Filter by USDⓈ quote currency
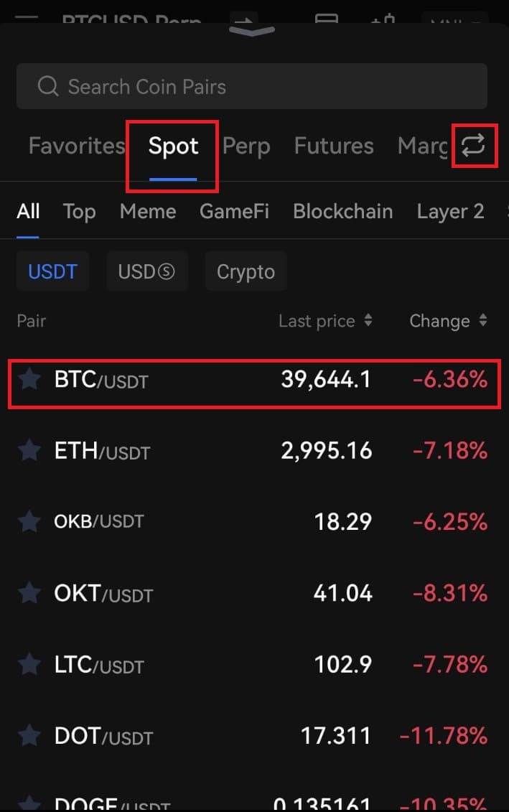This screenshot has width=509, height=812. [146, 271]
